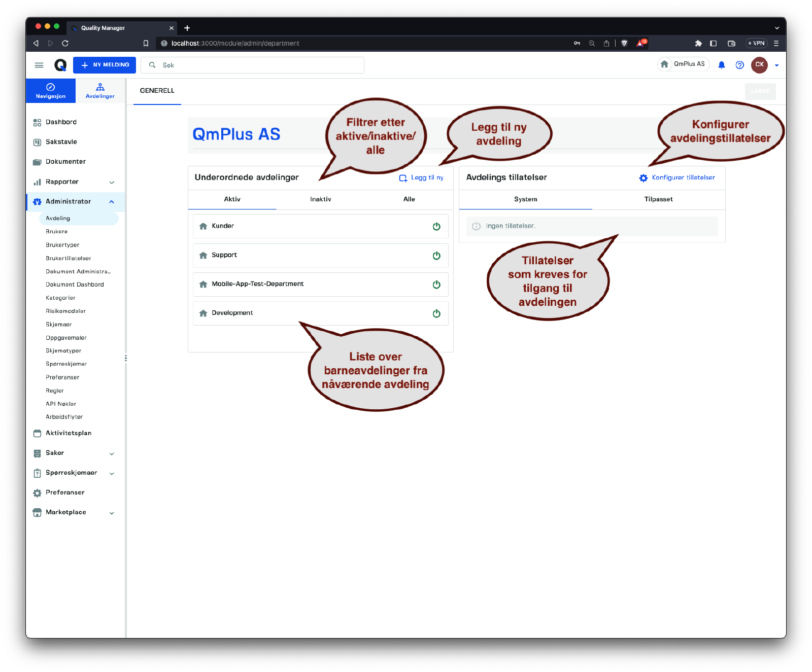This screenshot has width=812, height=672.
Task: Reload the page in browser
Action: pos(65,44)
